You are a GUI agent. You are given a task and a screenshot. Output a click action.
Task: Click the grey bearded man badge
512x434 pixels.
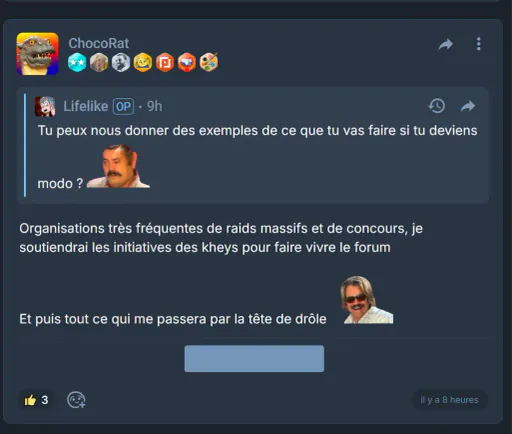point(121,62)
